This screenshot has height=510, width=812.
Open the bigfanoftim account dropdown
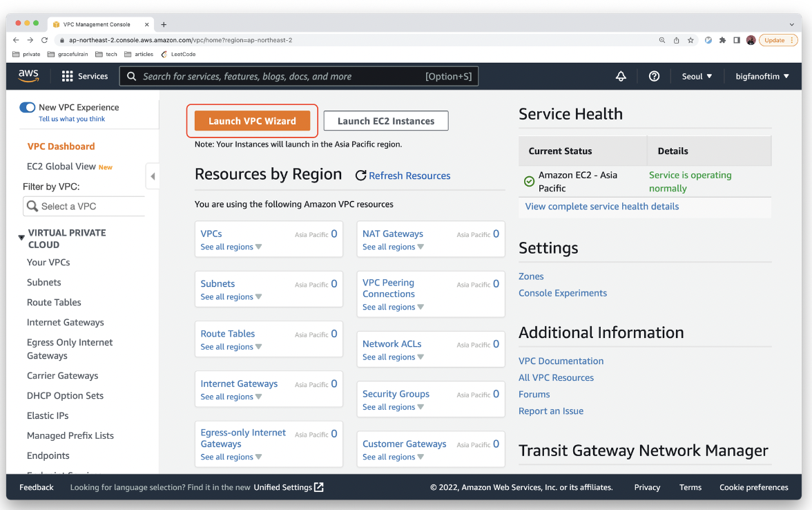(762, 76)
